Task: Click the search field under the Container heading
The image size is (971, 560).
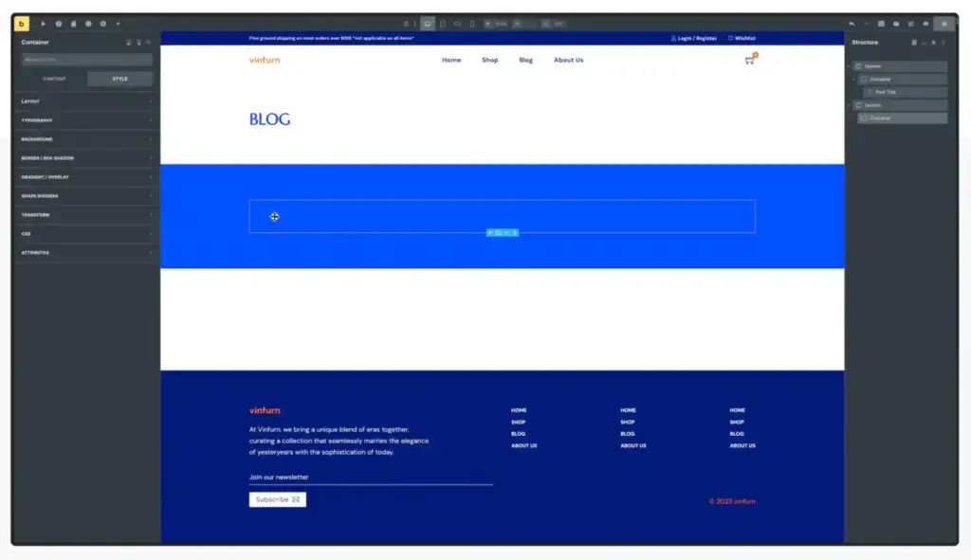Action: [x=86, y=60]
